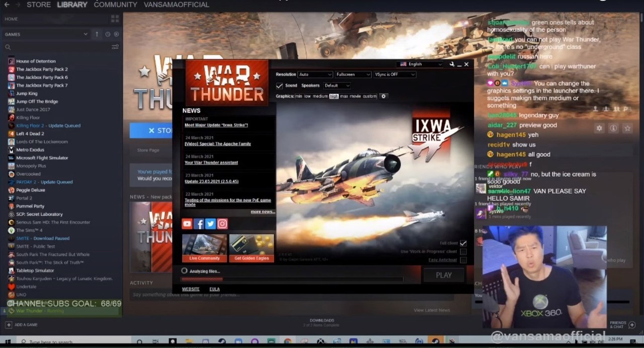Viewport: 644px width, 348px height.
Task: Click the launcher file analysis progress bar
Action: pyautogui.click(x=292, y=279)
